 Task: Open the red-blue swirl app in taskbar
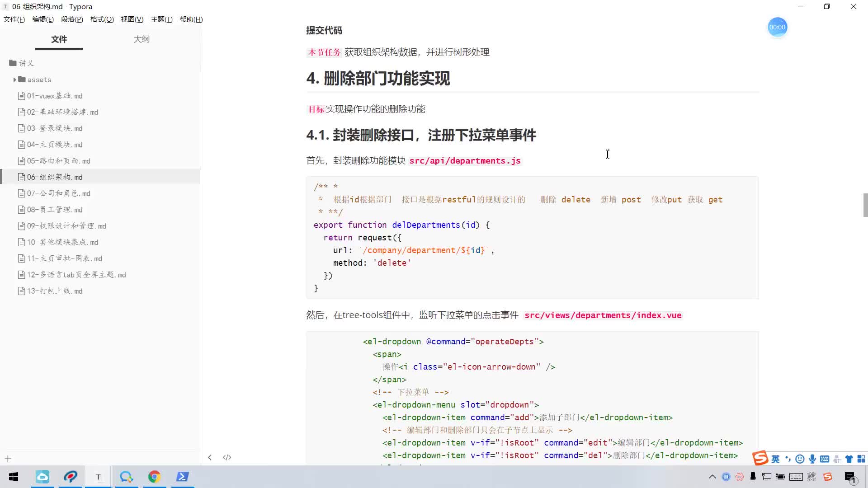coord(71,477)
